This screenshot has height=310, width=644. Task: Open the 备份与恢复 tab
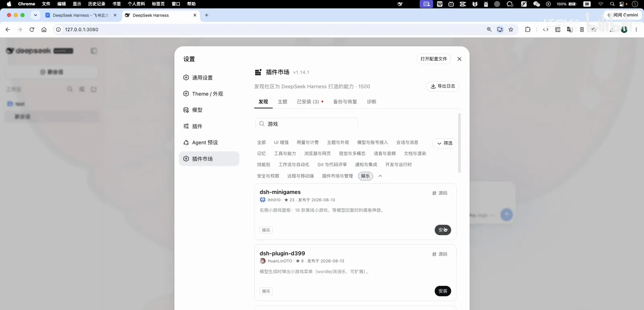point(345,102)
